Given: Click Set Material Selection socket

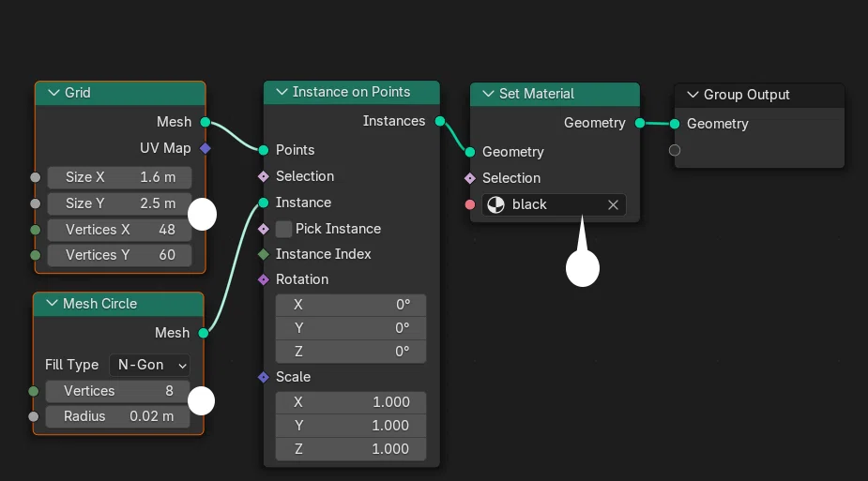Looking at the screenshot, I should tap(470, 178).
